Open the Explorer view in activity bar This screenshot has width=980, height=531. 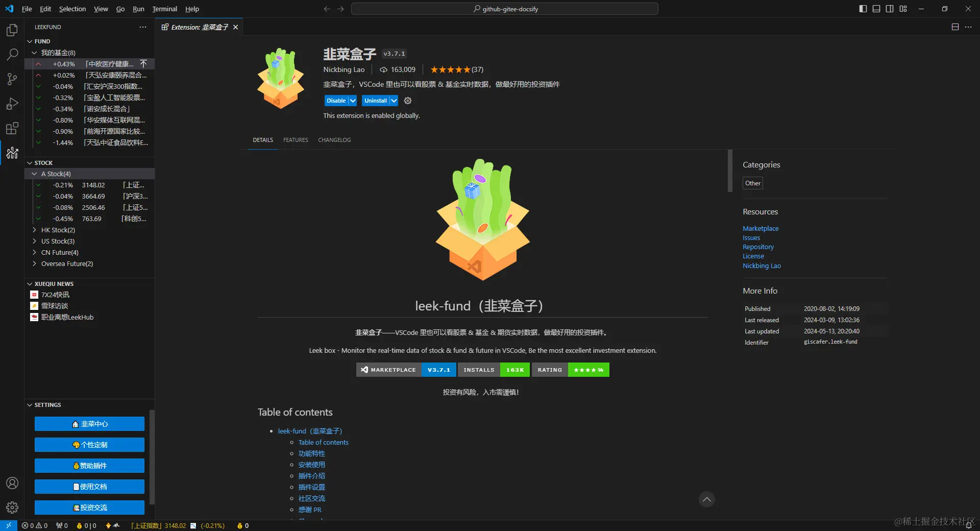pos(12,30)
